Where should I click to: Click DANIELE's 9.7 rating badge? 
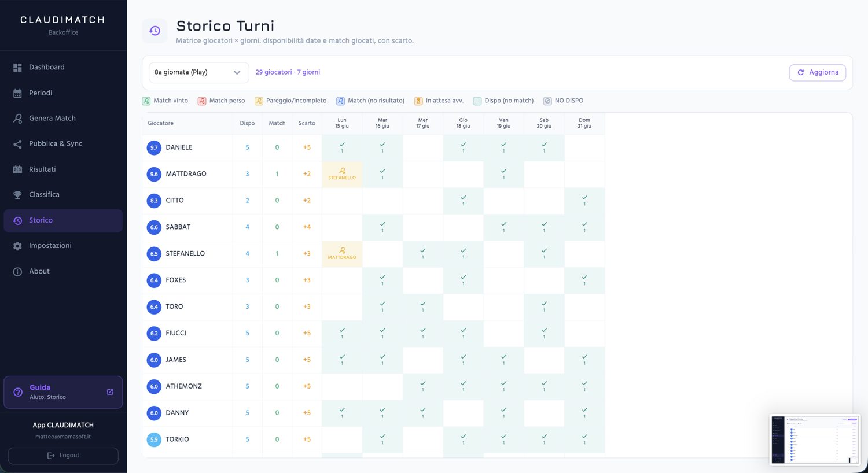(154, 147)
